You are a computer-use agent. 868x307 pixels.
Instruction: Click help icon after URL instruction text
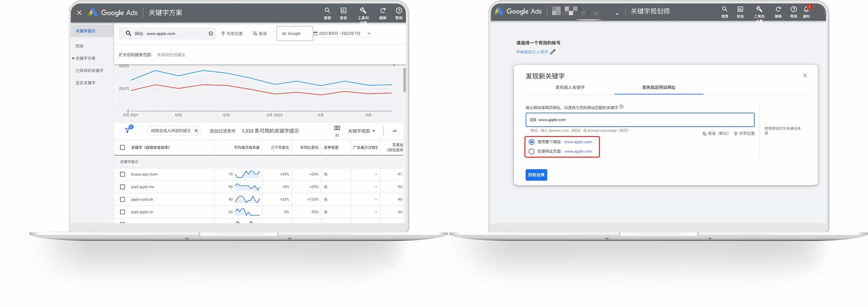[621, 107]
